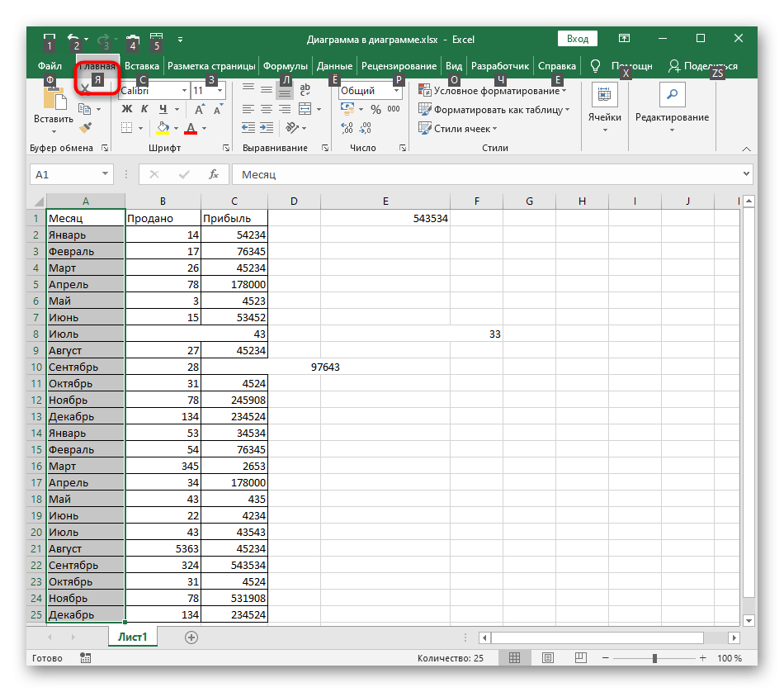Click the Вход sign-in button

click(578, 39)
